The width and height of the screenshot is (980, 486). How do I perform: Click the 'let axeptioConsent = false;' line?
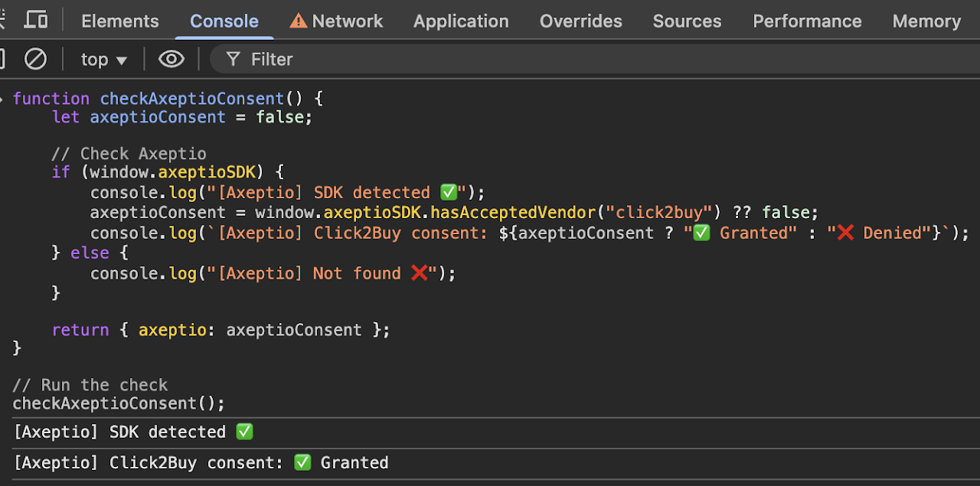click(x=182, y=117)
